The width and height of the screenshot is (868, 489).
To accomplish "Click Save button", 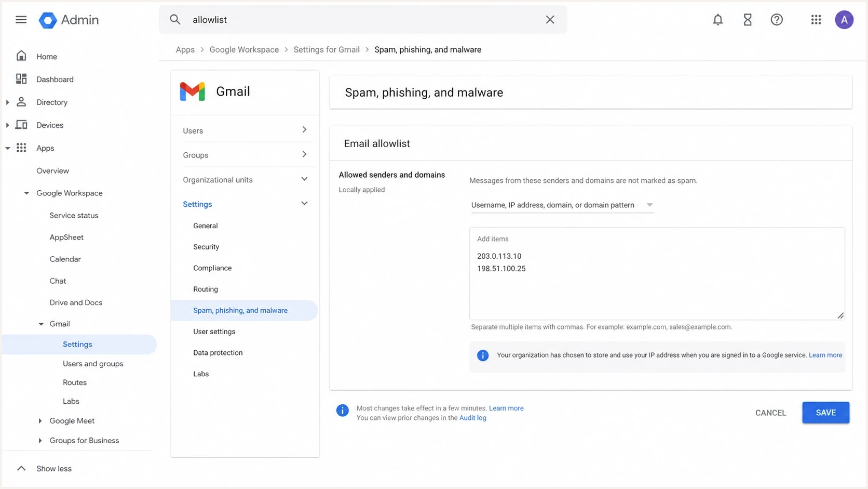I will [x=825, y=413].
